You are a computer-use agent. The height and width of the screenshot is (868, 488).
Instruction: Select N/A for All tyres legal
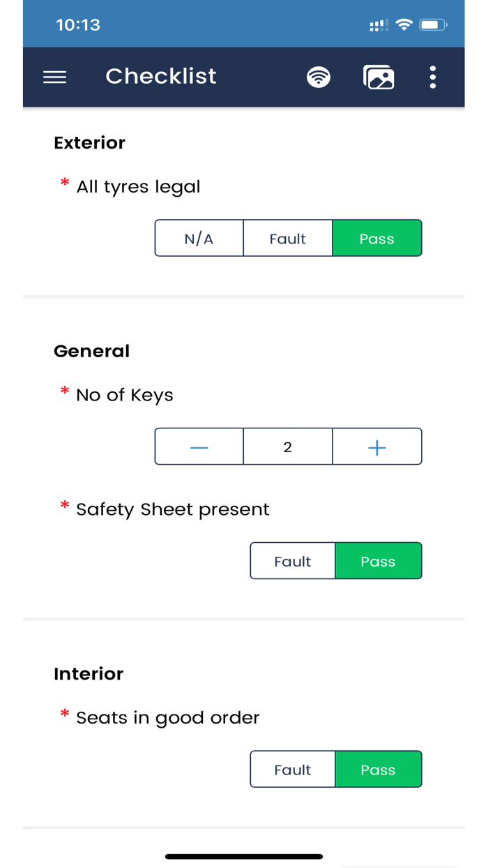[199, 239]
